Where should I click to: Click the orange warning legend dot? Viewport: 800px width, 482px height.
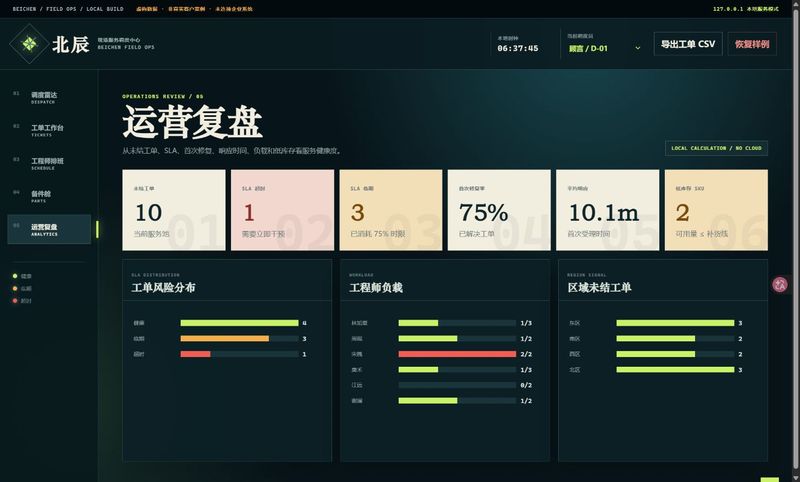click(15, 288)
